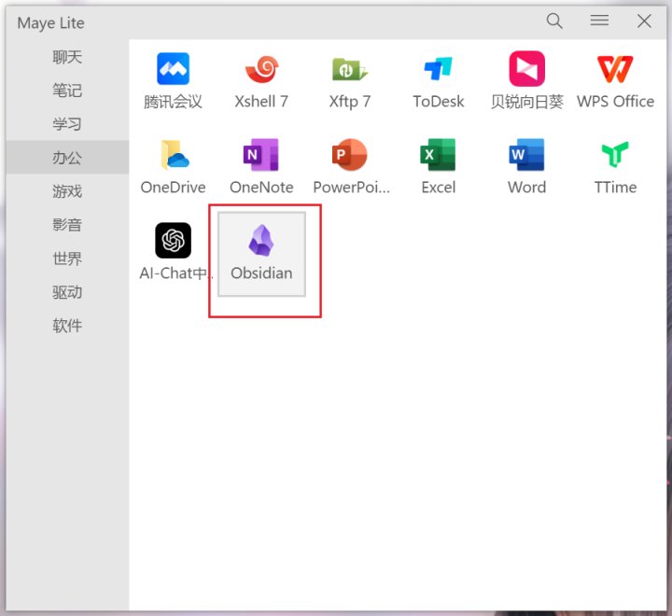Launch Excel
This screenshot has height=616, width=672.
point(438,167)
